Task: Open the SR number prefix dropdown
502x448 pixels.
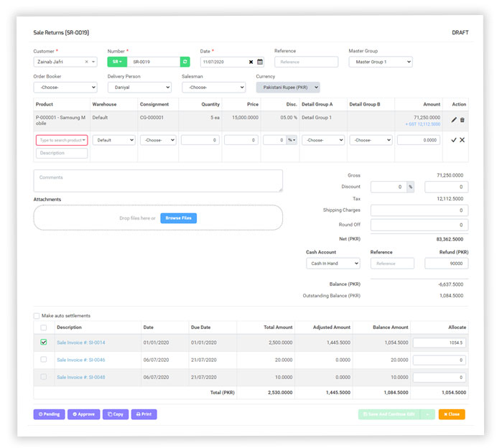Action: [x=117, y=62]
